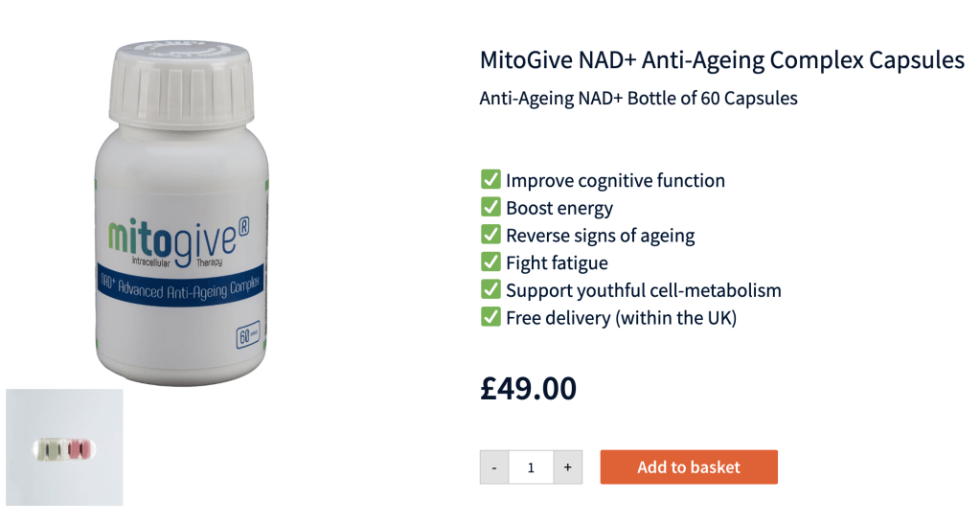
Task: Click the Improve cognitive function text
Action: [x=616, y=181]
